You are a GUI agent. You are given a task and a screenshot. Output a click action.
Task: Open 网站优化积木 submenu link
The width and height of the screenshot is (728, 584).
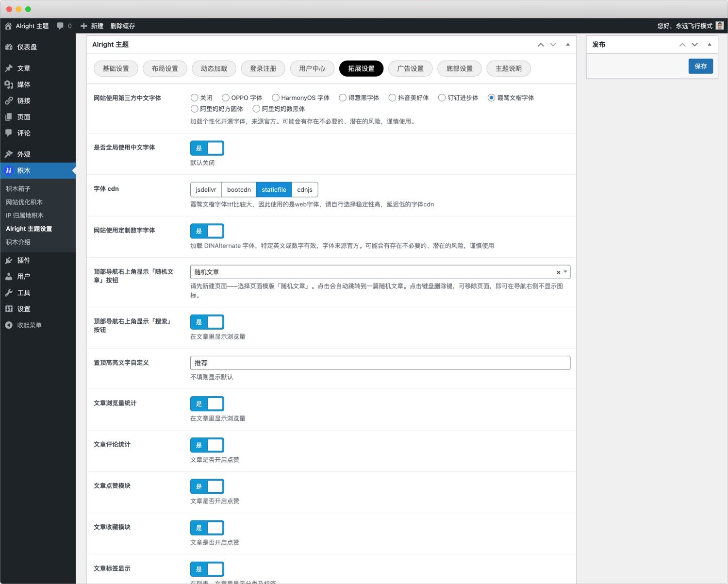coord(24,202)
